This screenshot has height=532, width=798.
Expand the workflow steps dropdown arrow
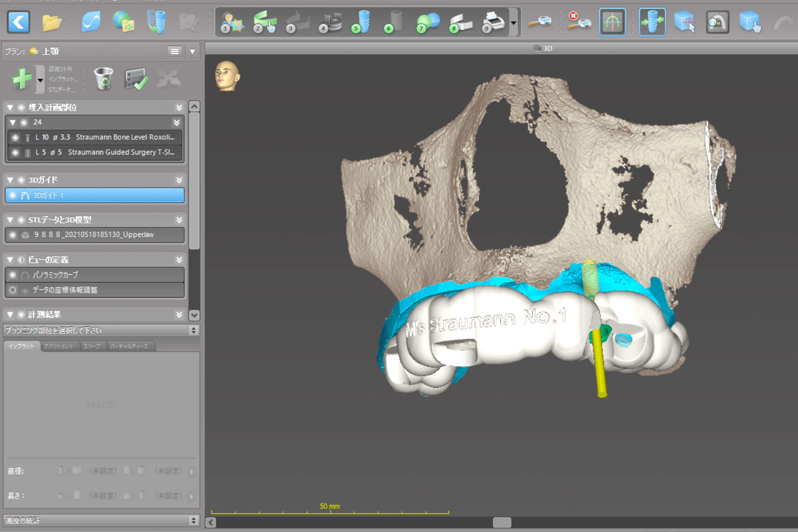pos(514,23)
